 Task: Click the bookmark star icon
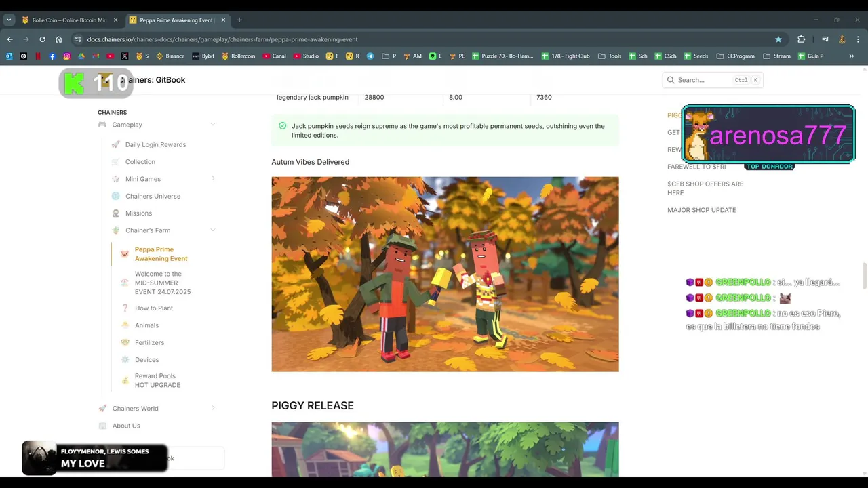(778, 39)
